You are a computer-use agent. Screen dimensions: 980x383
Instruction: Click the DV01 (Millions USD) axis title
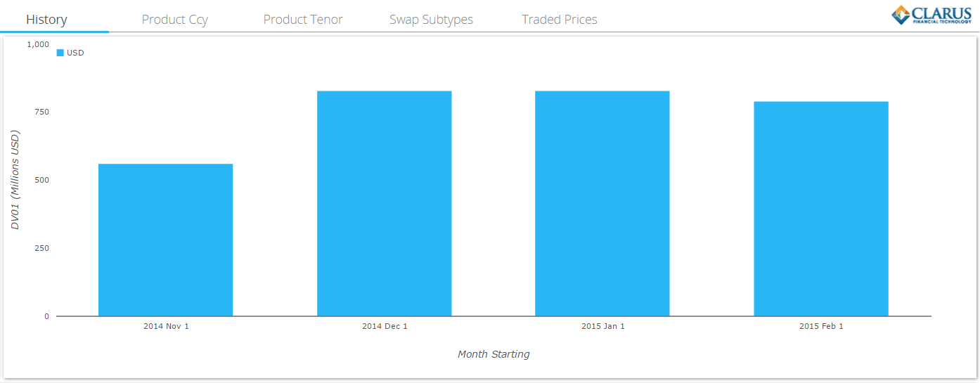click(x=15, y=180)
